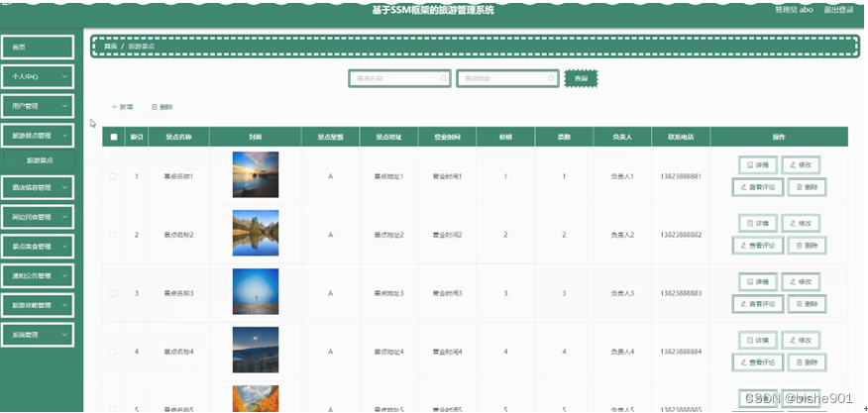
Task: Open the cover image of 景点名称1
Action: (x=256, y=174)
